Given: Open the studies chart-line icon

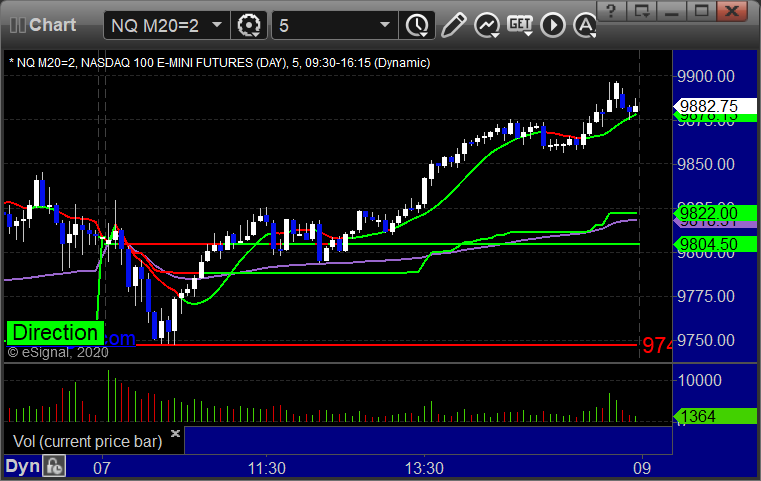Looking at the screenshot, I should pyautogui.click(x=487, y=25).
